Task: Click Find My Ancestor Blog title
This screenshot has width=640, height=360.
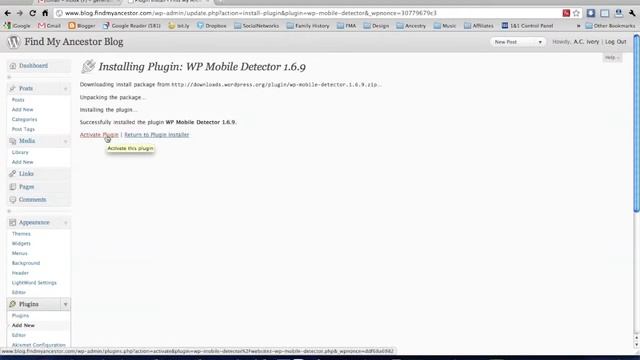Action: [x=73, y=42]
